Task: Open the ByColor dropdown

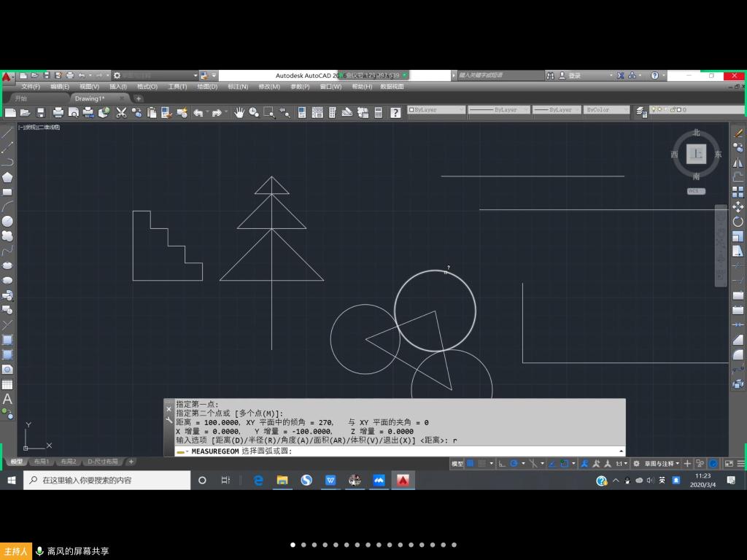Action: pos(605,110)
